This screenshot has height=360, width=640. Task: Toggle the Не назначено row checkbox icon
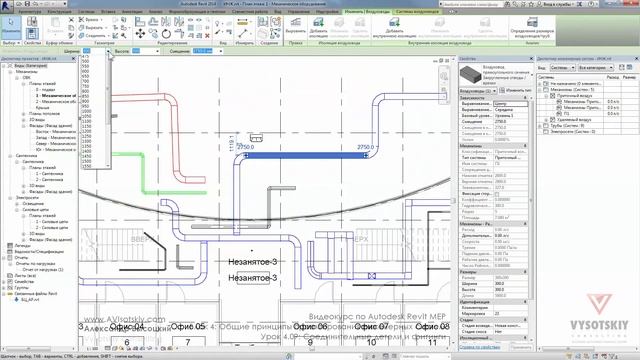click(546, 83)
